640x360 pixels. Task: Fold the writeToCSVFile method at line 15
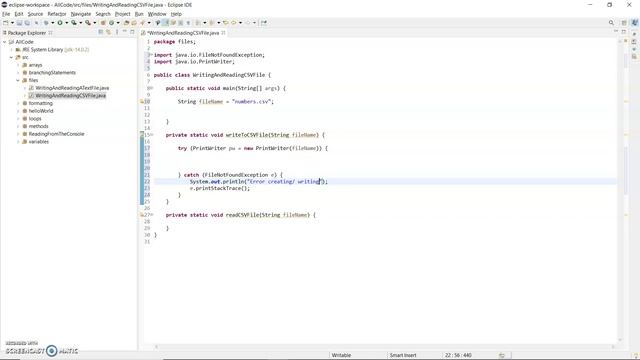tap(151, 135)
